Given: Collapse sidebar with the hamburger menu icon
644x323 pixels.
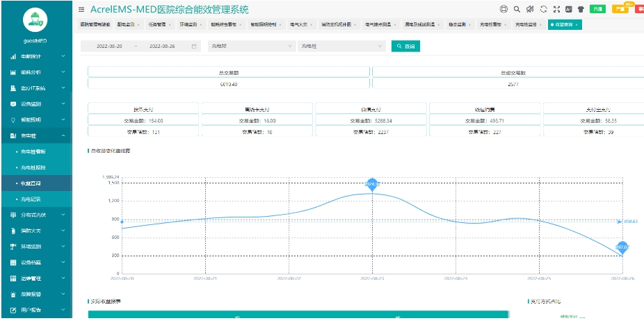Looking at the screenshot, I should [82, 10].
